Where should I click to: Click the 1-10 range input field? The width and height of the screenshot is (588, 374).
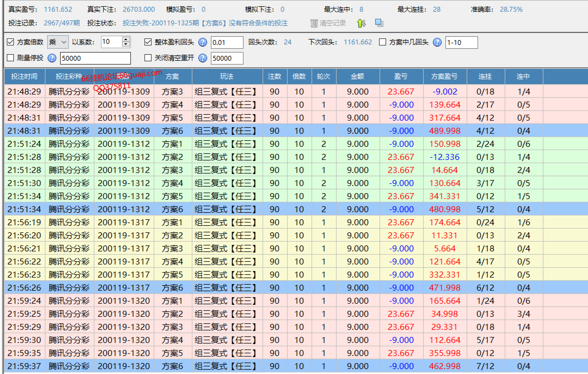click(x=461, y=42)
